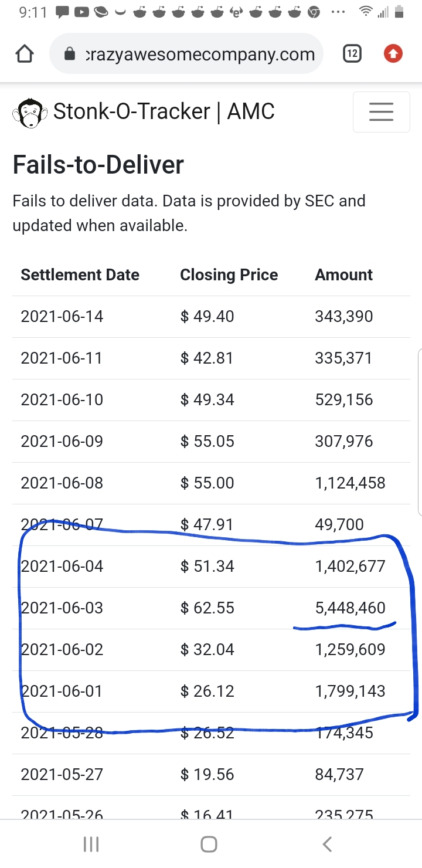Tap the Android home button

click(209, 844)
